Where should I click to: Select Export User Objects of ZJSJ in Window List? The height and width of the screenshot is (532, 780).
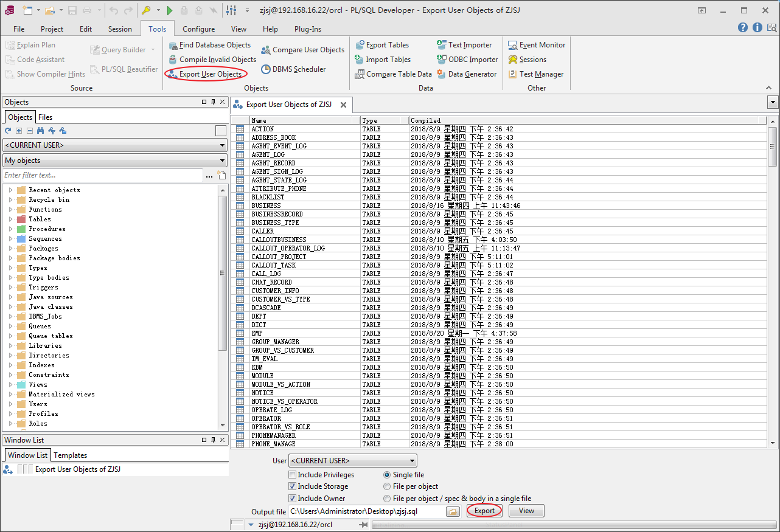pyautogui.click(x=77, y=469)
